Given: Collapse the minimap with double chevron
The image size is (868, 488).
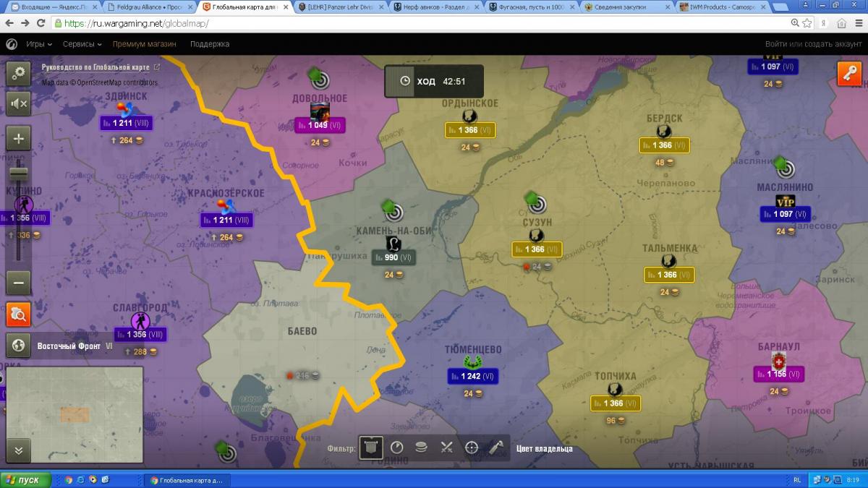Looking at the screenshot, I should tap(19, 450).
